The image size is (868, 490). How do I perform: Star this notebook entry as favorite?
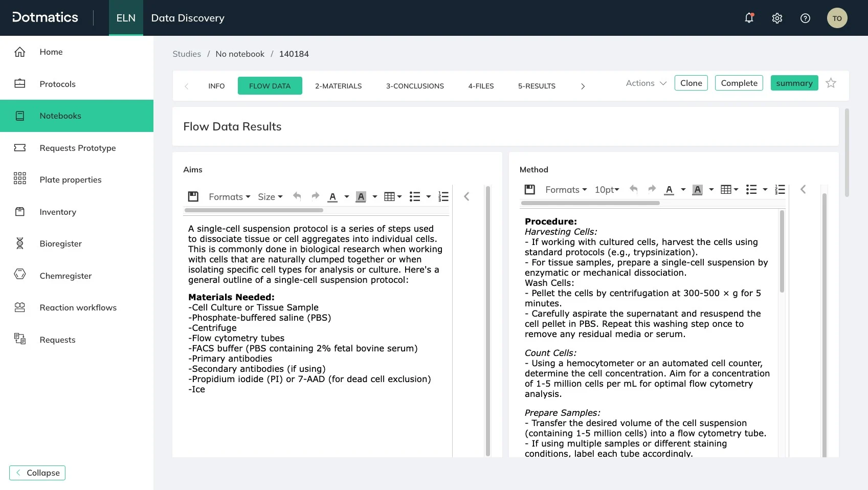831,82
